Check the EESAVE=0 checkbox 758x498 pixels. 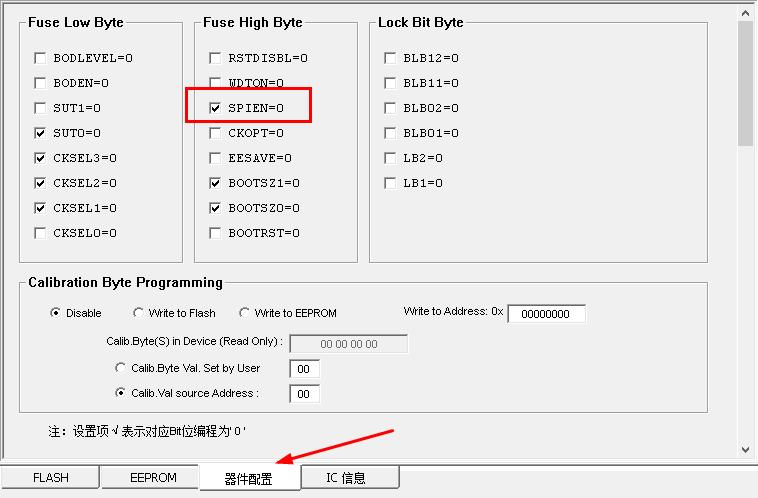click(216, 158)
